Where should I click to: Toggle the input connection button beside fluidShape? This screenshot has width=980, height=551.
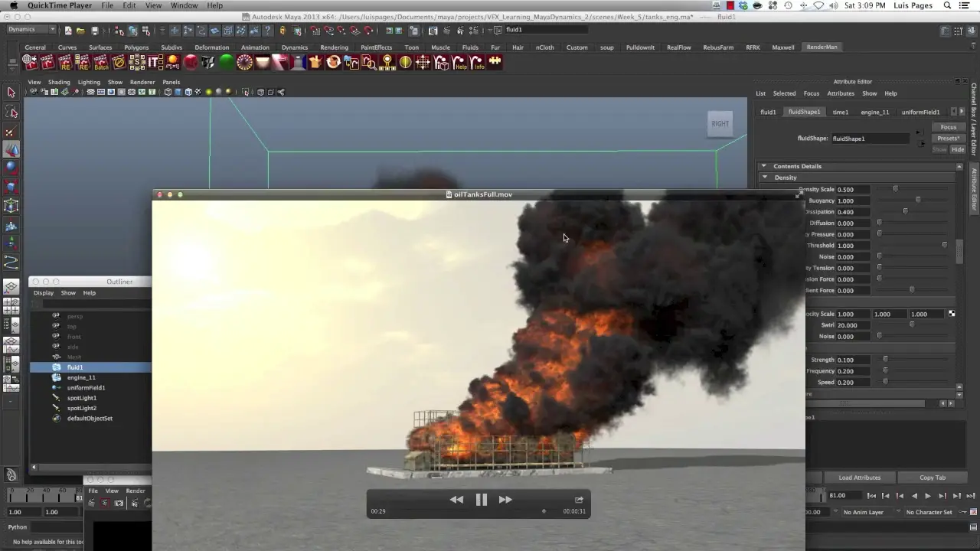tap(920, 133)
